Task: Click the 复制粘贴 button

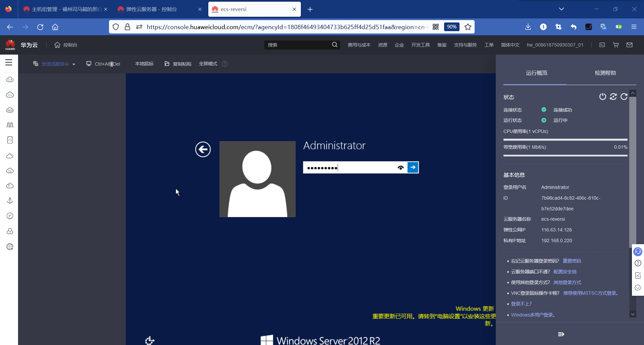Action: [x=178, y=64]
